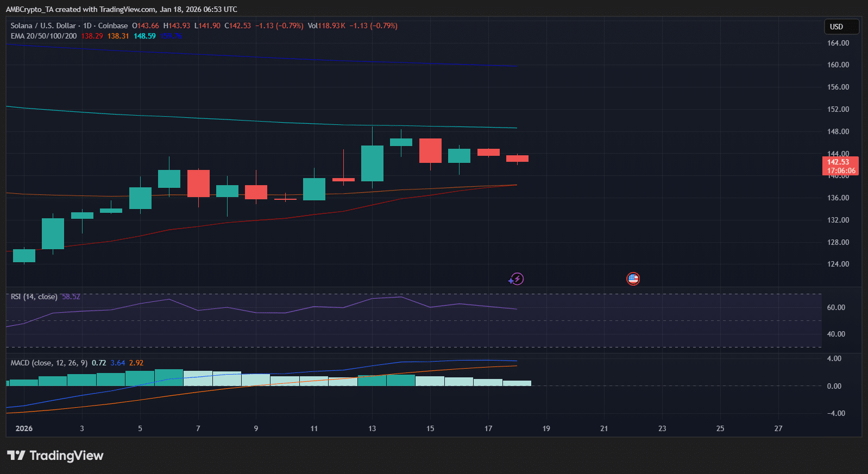Click the RSI value 58.52
This screenshot has width=868, height=474.
pos(71,296)
